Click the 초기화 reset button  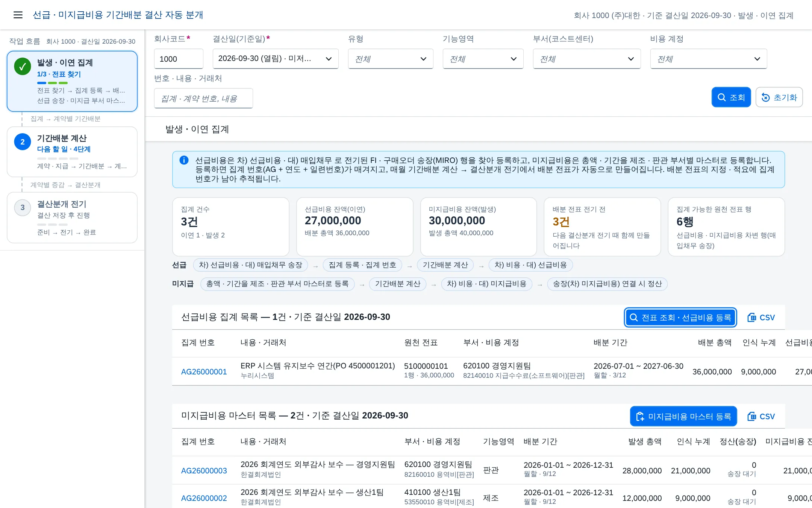point(779,97)
